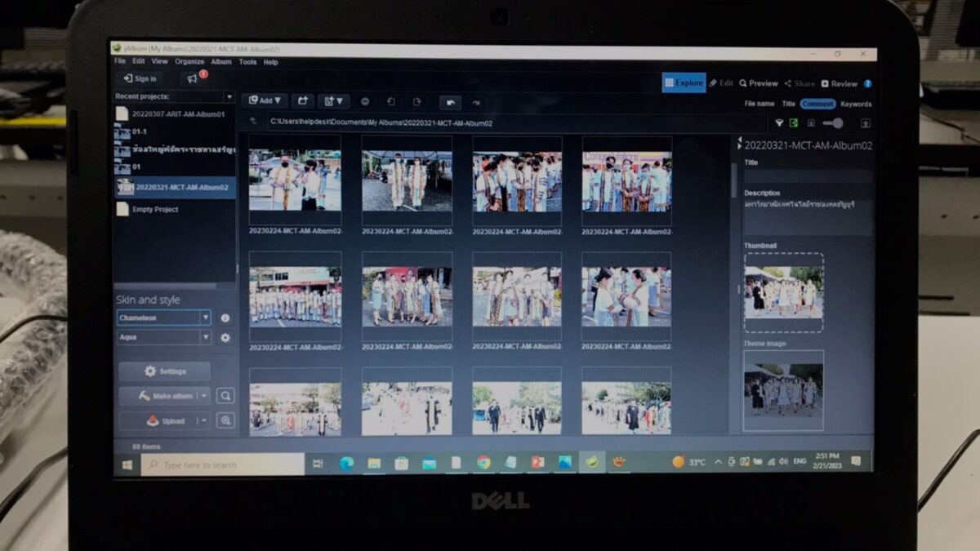Toggle Comment labels
980x551 pixels.
coord(817,104)
